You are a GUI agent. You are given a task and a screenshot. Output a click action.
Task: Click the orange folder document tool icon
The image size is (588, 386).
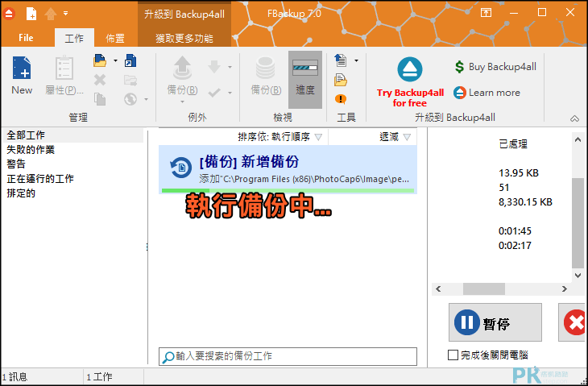point(341,80)
